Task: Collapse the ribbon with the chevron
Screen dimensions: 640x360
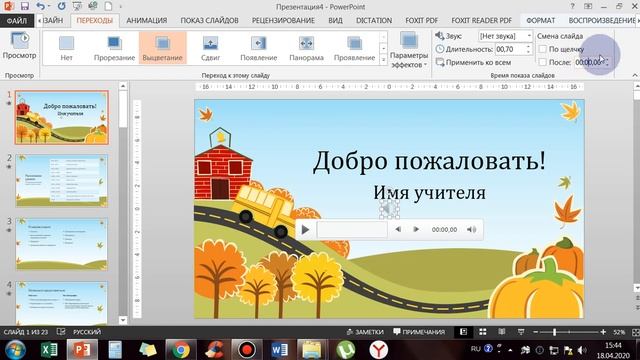Action: (x=635, y=75)
